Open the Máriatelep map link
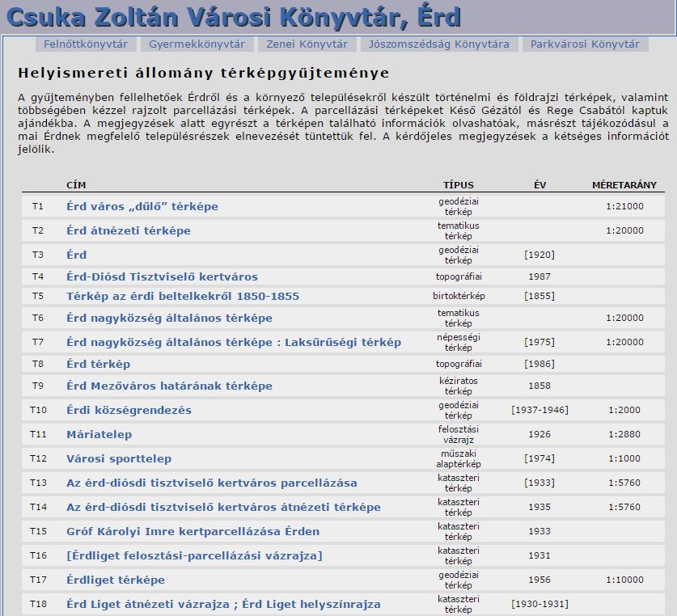This screenshot has width=677, height=616. 99,434
